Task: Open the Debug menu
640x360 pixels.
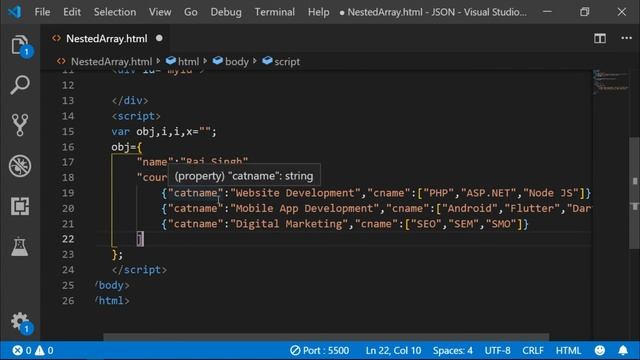Action: (x=226, y=12)
